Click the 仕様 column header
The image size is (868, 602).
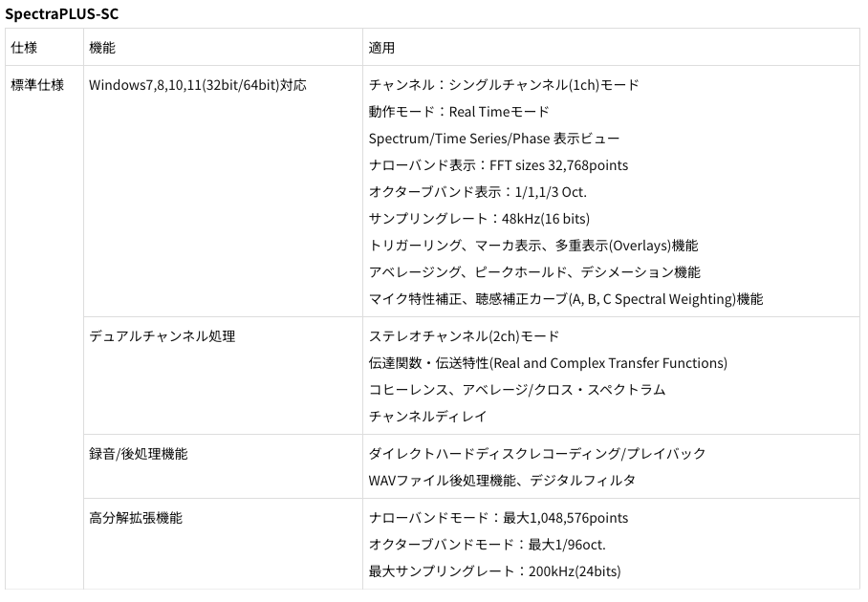[x=24, y=47]
